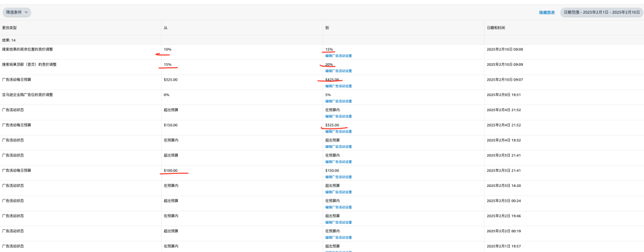Click the 搜索结果顶部（首页）的竞价调整 change type cell

(x=30, y=64)
